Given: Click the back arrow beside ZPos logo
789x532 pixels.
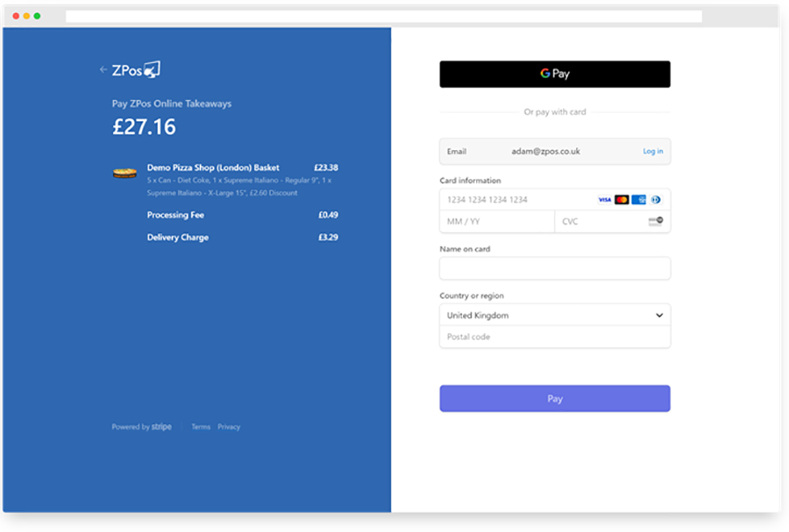Looking at the screenshot, I should tap(103, 70).
